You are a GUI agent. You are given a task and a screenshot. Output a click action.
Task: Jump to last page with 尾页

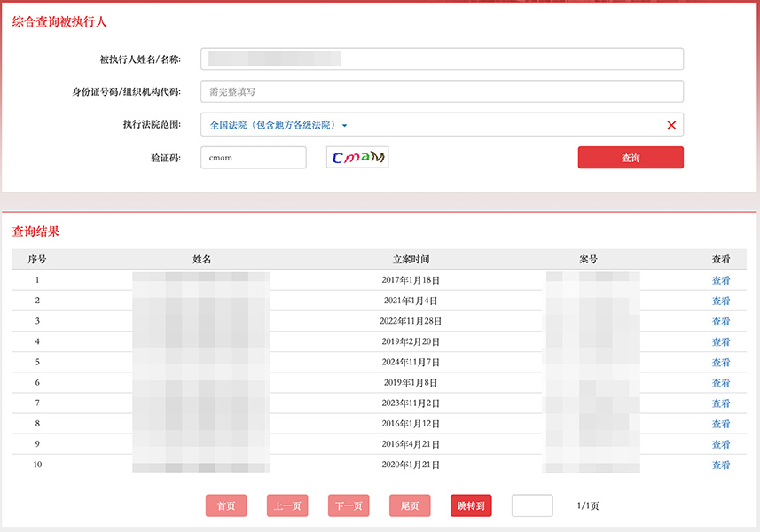click(410, 505)
